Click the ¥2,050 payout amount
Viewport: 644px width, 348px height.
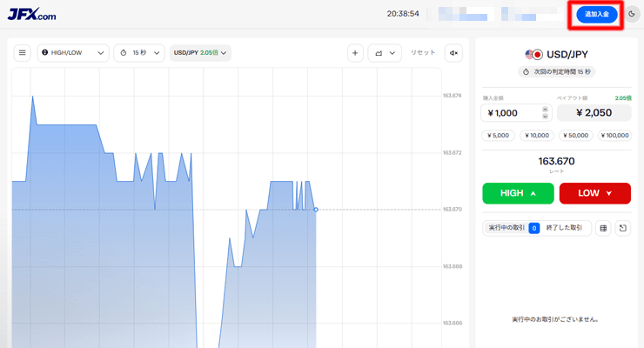[x=594, y=113]
